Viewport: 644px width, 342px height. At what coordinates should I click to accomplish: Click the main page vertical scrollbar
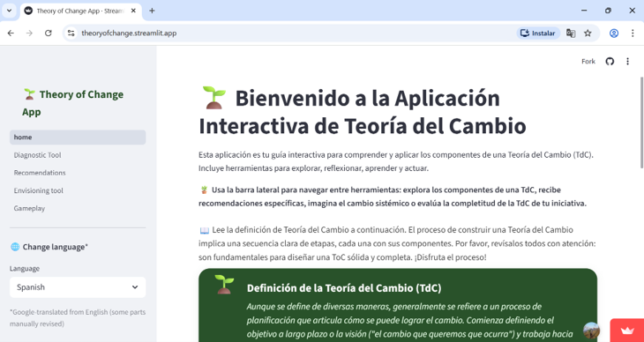point(641,123)
